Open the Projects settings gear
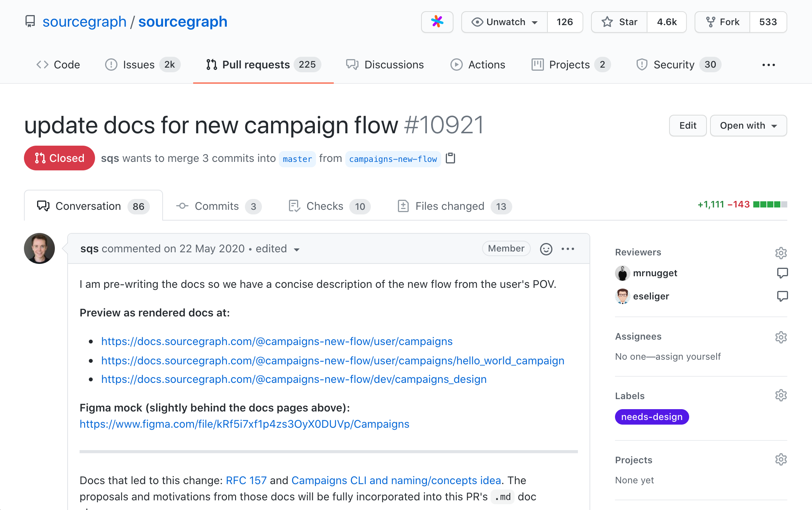 (x=781, y=459)
